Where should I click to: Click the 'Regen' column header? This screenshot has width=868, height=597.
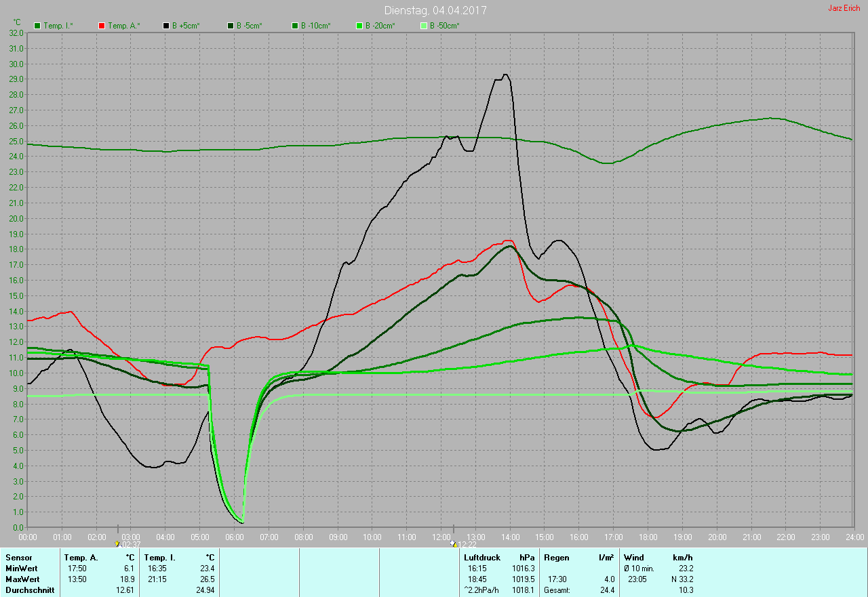556,558
